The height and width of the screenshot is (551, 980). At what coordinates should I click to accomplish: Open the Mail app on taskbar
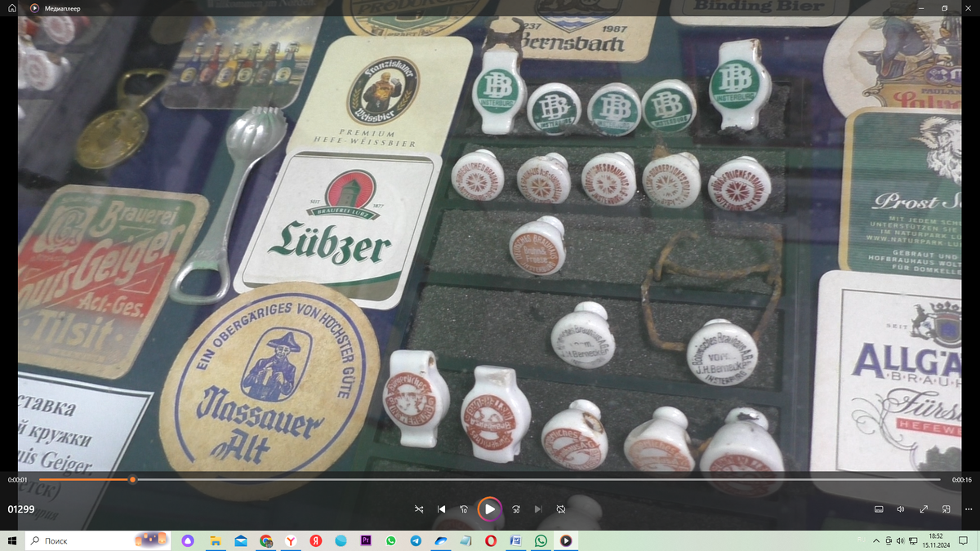pyautogui.click(x=241, y=540)
